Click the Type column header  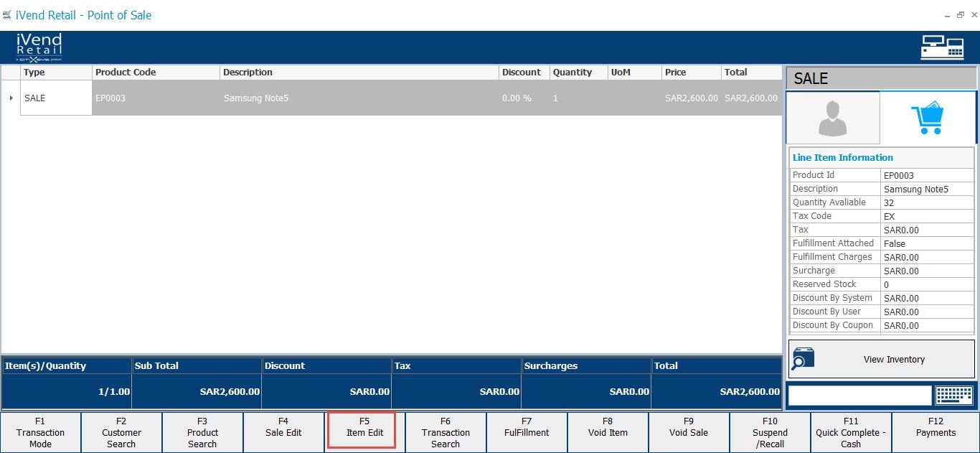click(x=56, y=73)
